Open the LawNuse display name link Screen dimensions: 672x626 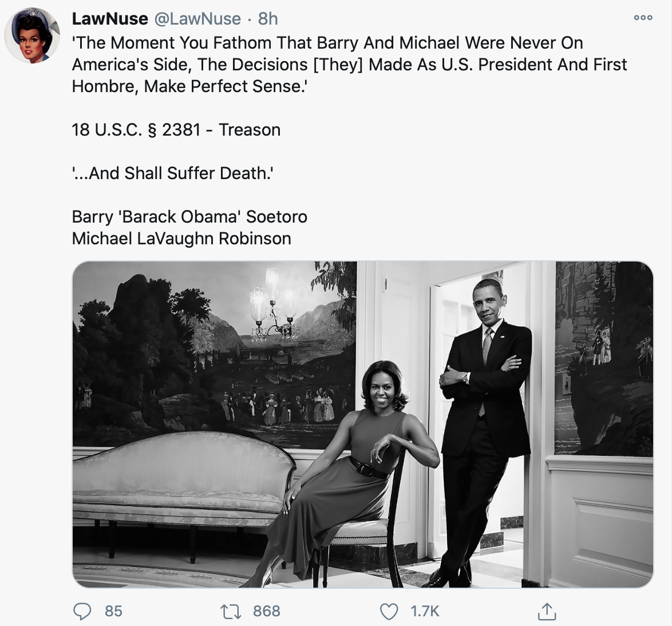coord(110,19)
